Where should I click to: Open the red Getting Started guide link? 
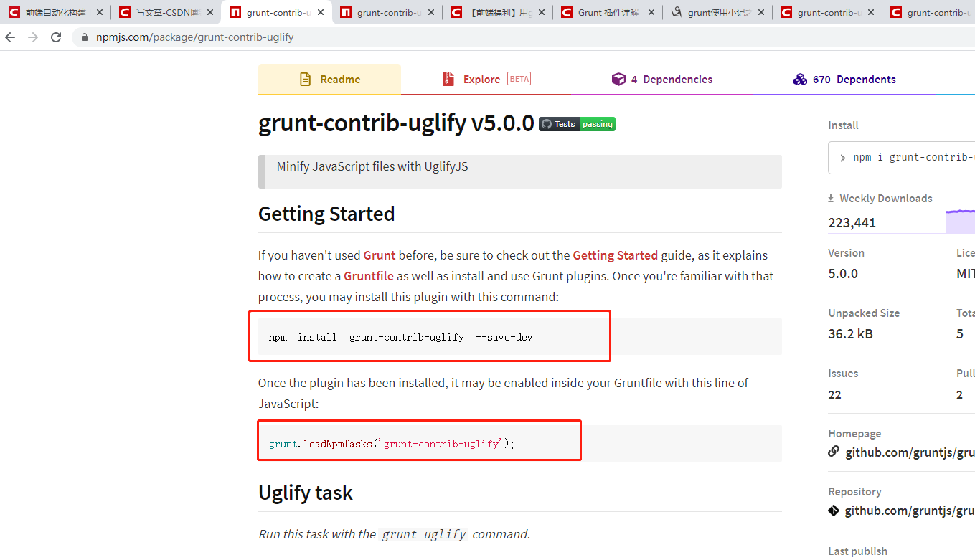click(615, 255)
